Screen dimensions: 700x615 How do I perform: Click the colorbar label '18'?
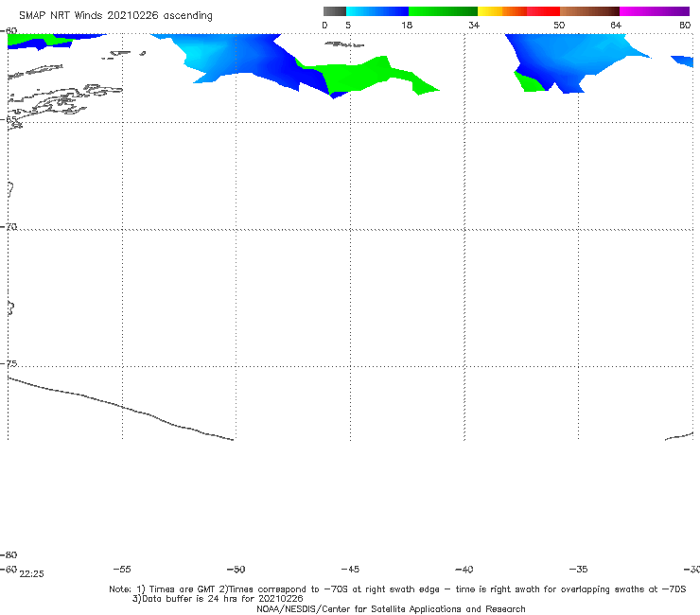point(407,26)
